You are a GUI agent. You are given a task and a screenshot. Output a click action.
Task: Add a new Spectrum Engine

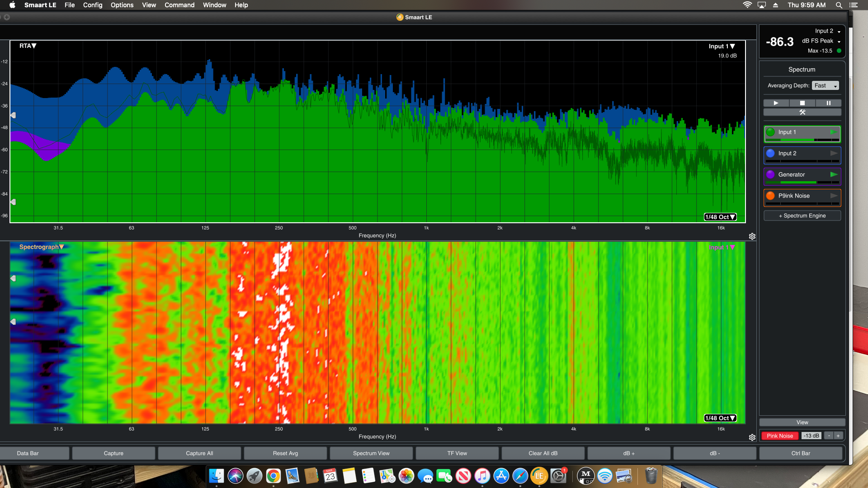click(x=802, y=216)
